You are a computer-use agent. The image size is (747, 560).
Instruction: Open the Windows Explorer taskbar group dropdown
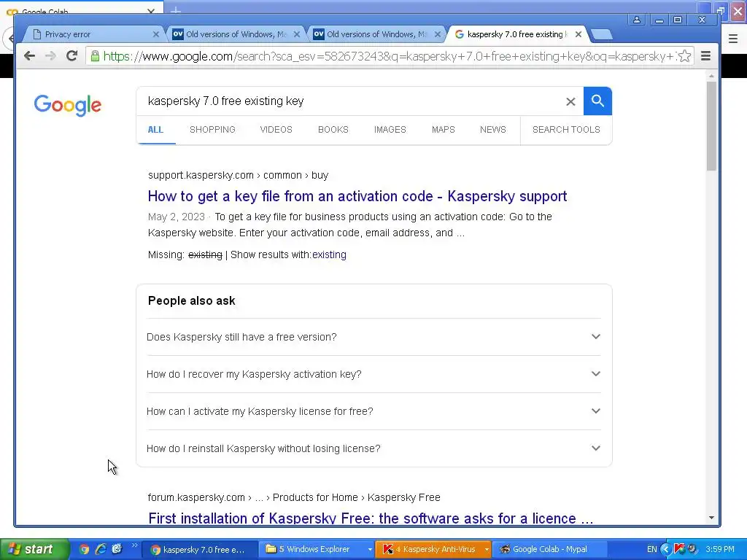[x=370, y=550]
